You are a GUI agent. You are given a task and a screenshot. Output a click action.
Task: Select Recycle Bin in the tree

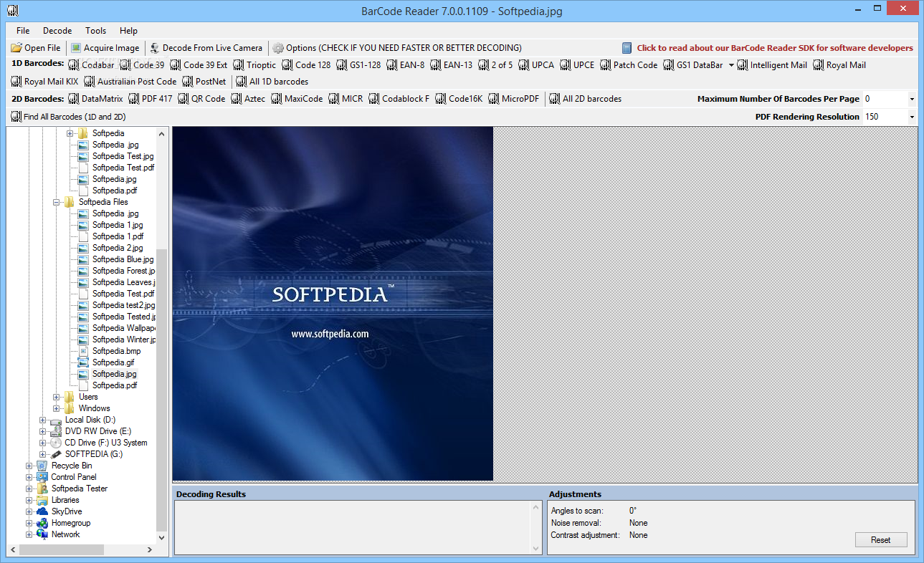[72, 466]
